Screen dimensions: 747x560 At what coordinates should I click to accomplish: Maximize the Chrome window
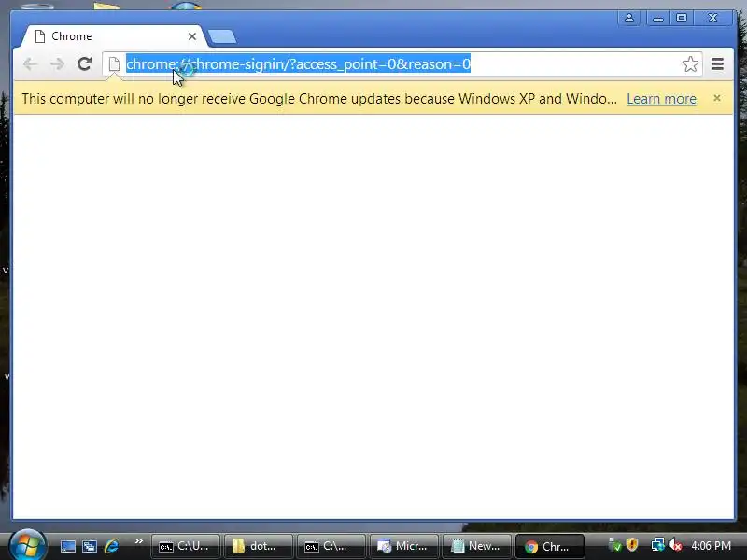click(x=682, y=18)
